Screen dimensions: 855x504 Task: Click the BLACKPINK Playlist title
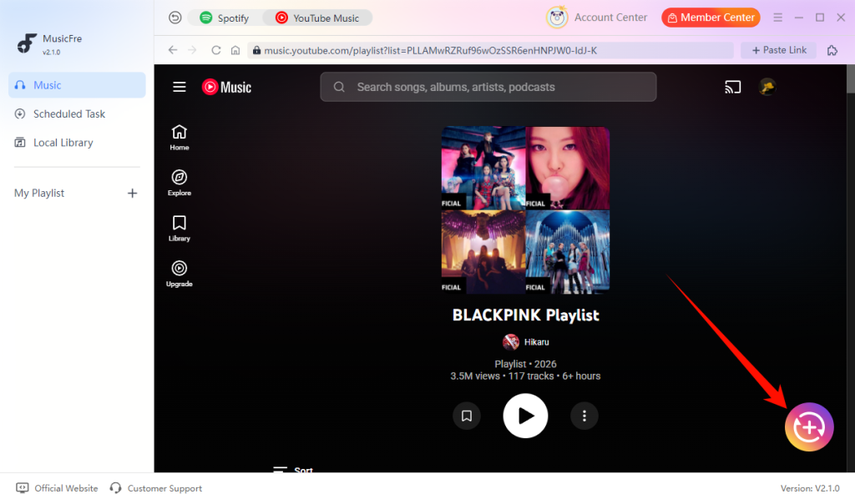[x=526, y=315]
